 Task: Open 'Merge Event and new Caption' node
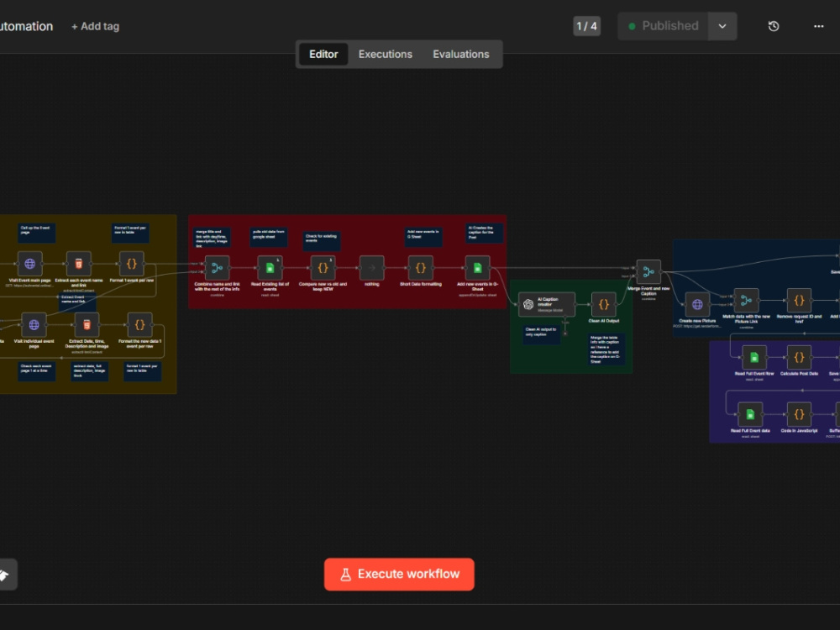[x=648, y=272]
